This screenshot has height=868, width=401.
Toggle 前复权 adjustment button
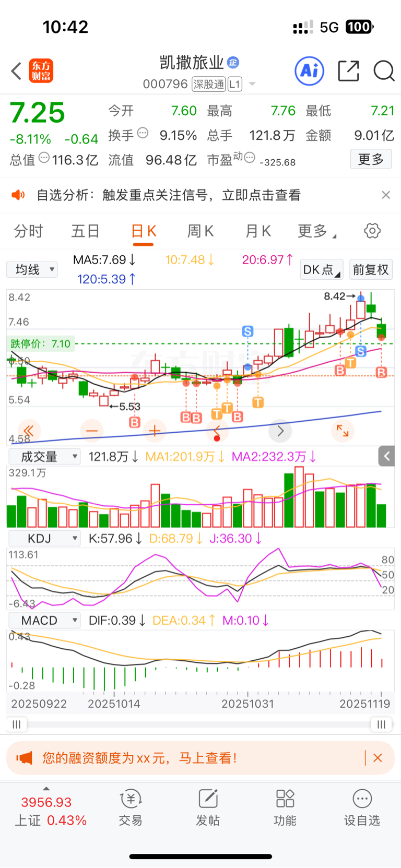coord(371,269)
